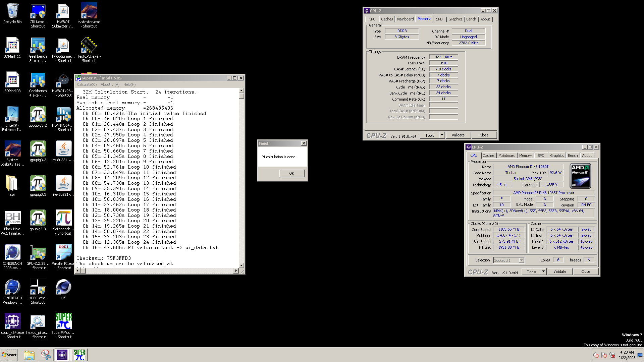Select Bench tab in lower CPU-Z window
The height and width of the screenshot is (362, 644).
point(573,156)
